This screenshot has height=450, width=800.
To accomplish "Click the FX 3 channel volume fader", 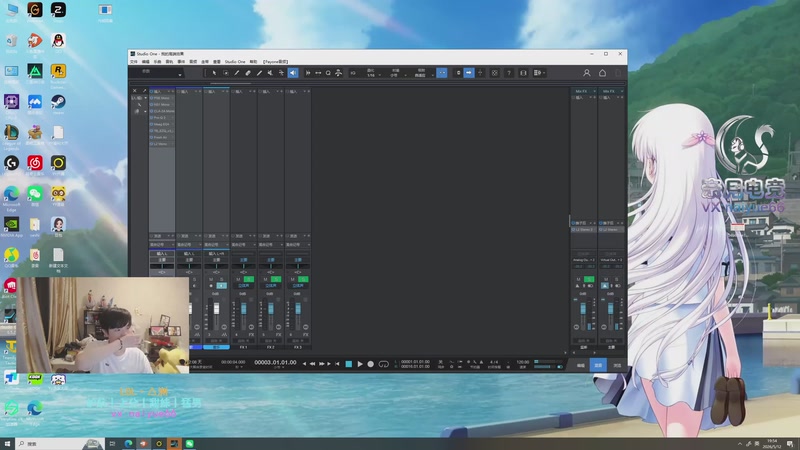I will tap(298, 309).
